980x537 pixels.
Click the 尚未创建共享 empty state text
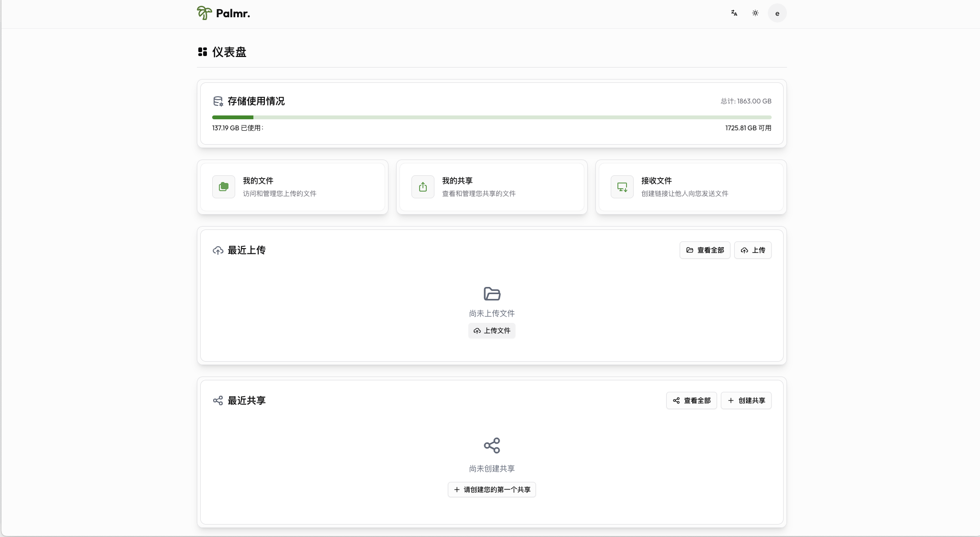point(492,468)
